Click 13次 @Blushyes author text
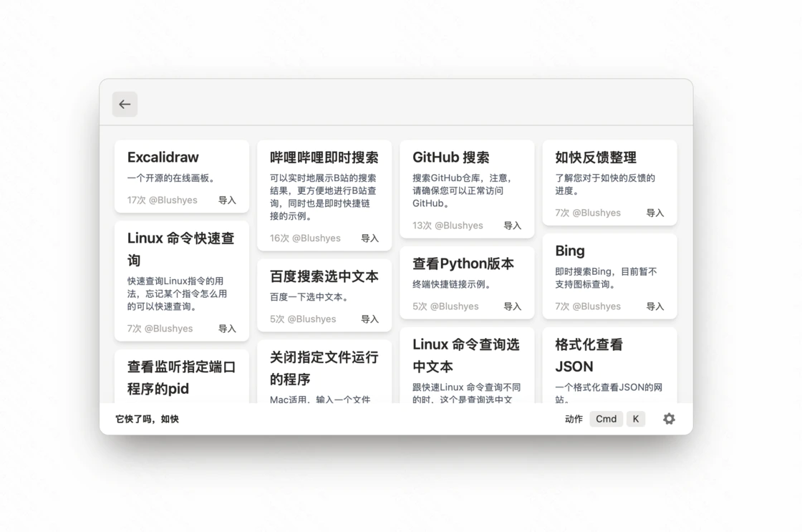 point(448,225)
